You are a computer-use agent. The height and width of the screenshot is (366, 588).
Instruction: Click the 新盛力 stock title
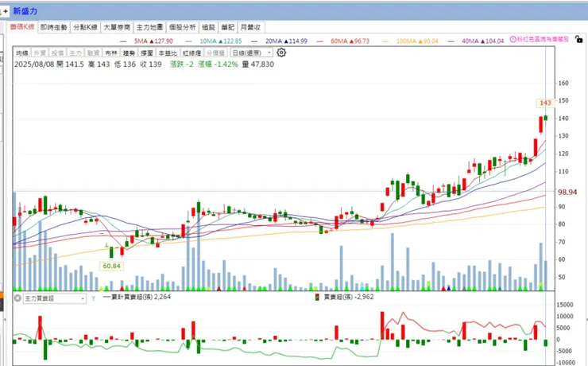(25, 11)
